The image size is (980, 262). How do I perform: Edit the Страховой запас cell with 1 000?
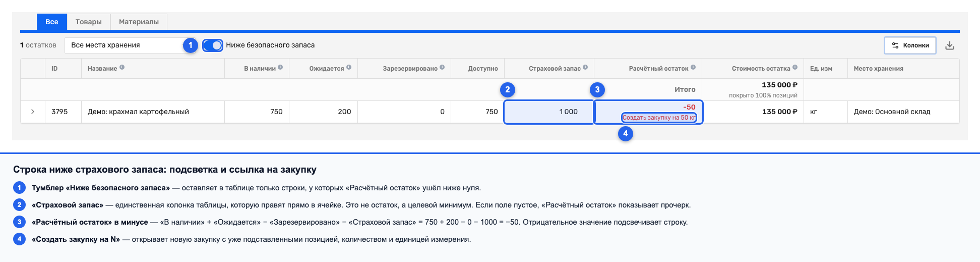(x=548, y=112)
